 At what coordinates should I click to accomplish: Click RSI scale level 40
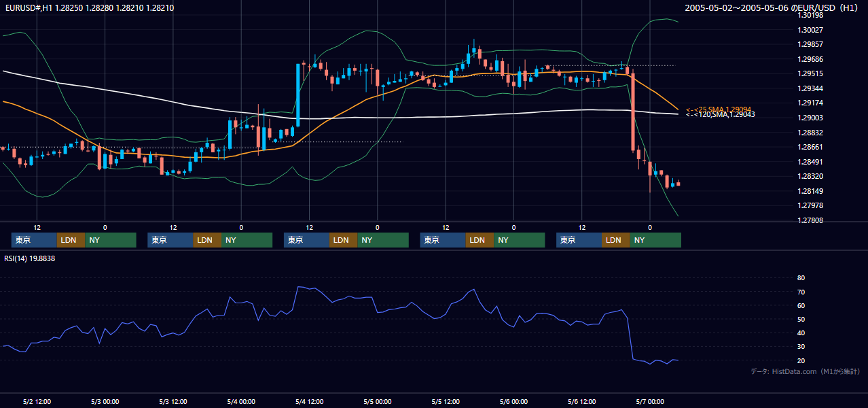[801, 333]
